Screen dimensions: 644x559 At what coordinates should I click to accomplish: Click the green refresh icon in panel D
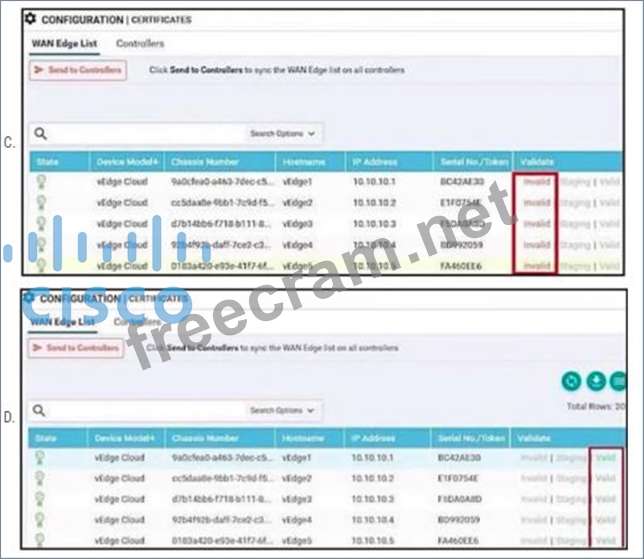point(571,381)
